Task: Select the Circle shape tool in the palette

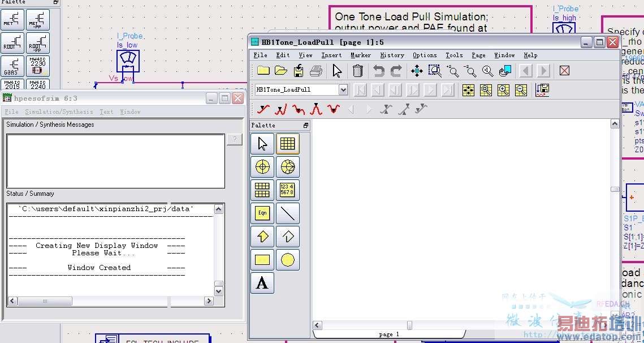Action: click(x=287, y=259)
